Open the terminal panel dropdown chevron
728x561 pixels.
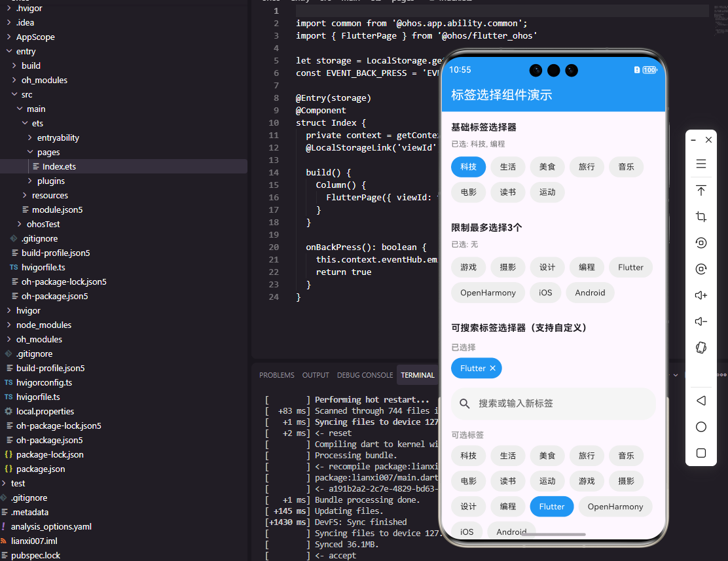click(x=676, y=375)
